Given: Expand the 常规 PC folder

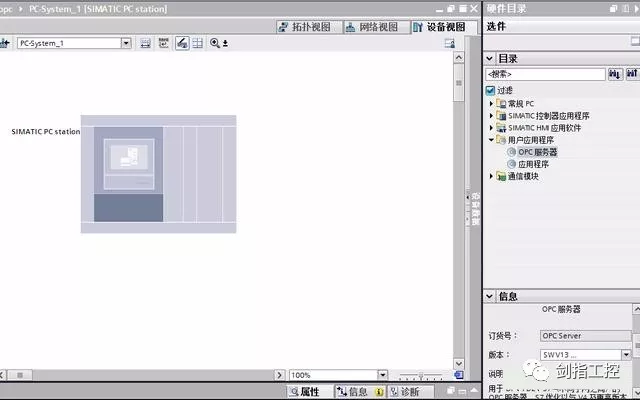Looking at the screenshot, I should pos(491,104).
